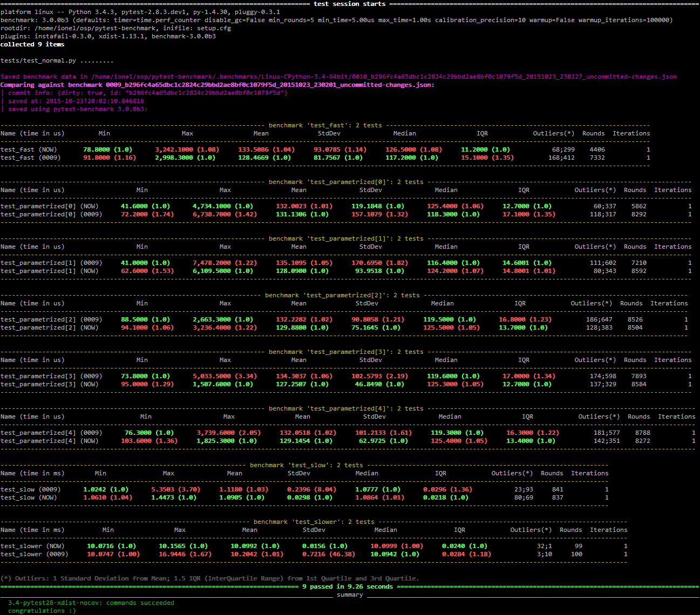Click the 'congratulations :)' line
The height and width of the screenshot is (615, 700).
coord(42,611)
